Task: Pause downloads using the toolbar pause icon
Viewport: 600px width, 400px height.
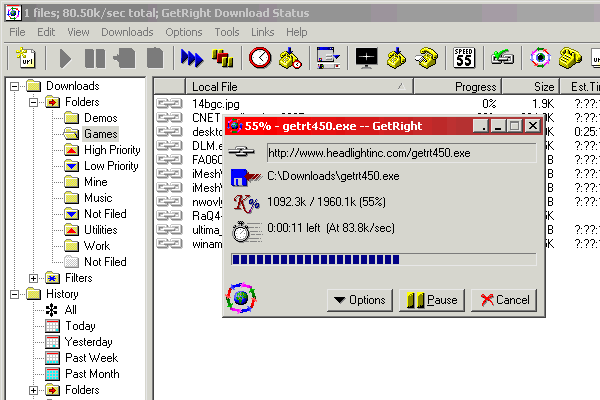Action: (95, 59)
